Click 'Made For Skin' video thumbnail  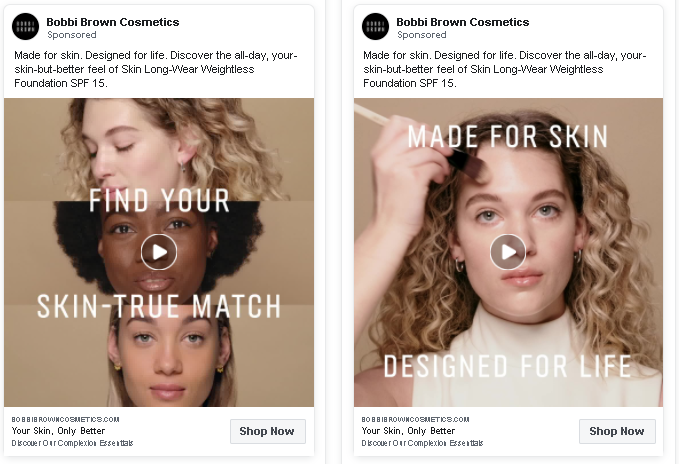508,252
